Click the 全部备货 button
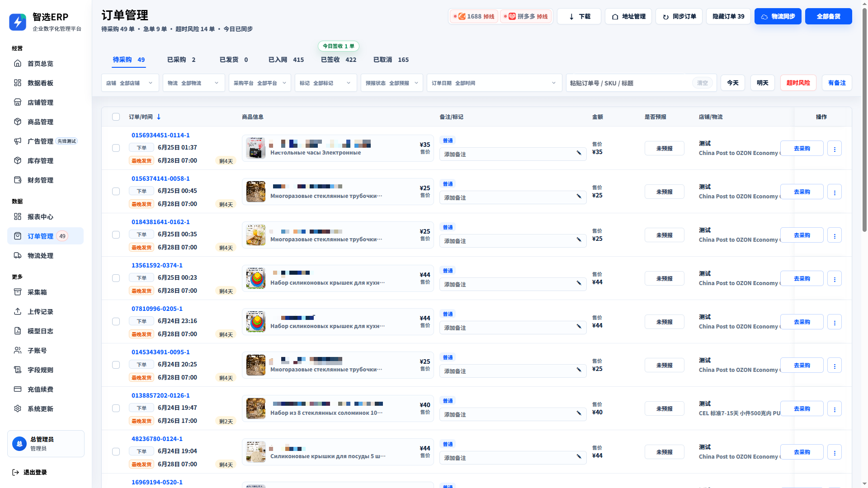 [829, 16]
